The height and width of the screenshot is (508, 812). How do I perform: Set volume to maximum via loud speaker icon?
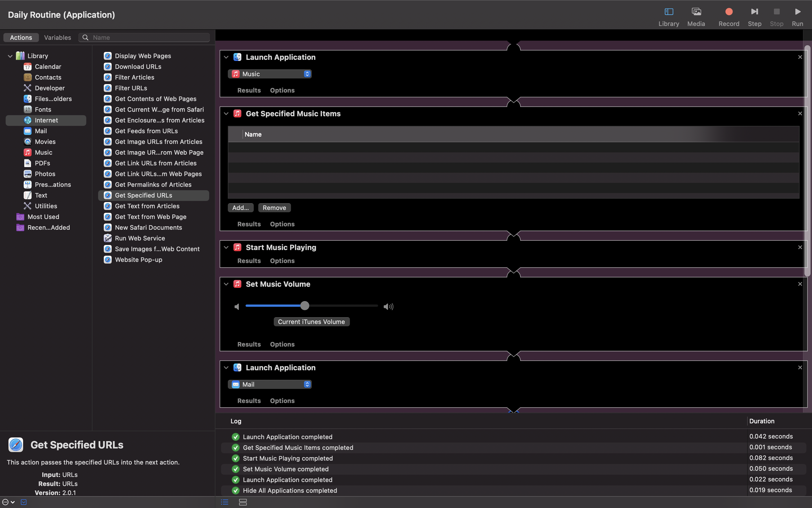(x=388, y=307)
